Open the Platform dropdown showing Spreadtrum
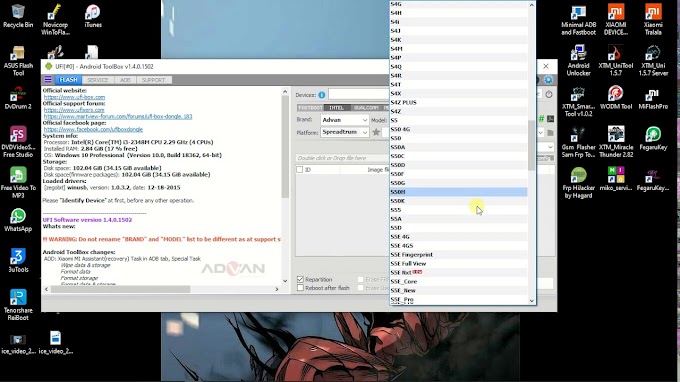Image resolution: width=680 pixels, height=382 pixels. pyautogui.click(x=345, y=132)
